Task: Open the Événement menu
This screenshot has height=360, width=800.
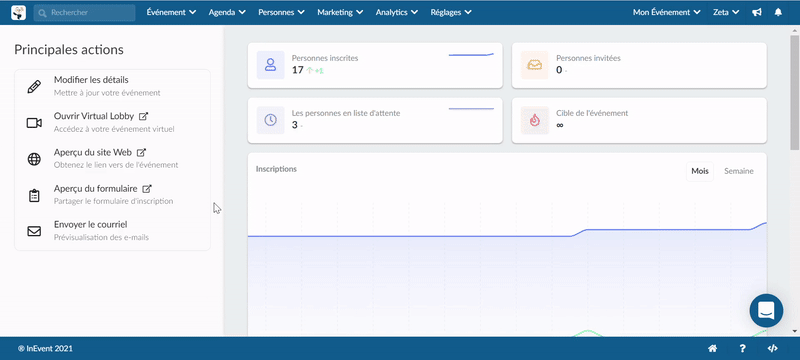Action: click(171, 12)
